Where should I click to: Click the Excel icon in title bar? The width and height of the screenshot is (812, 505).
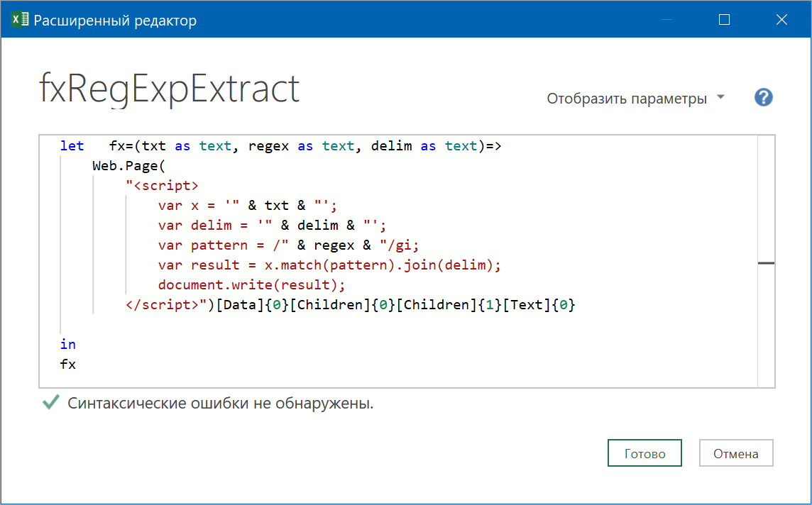coord(20,20)
